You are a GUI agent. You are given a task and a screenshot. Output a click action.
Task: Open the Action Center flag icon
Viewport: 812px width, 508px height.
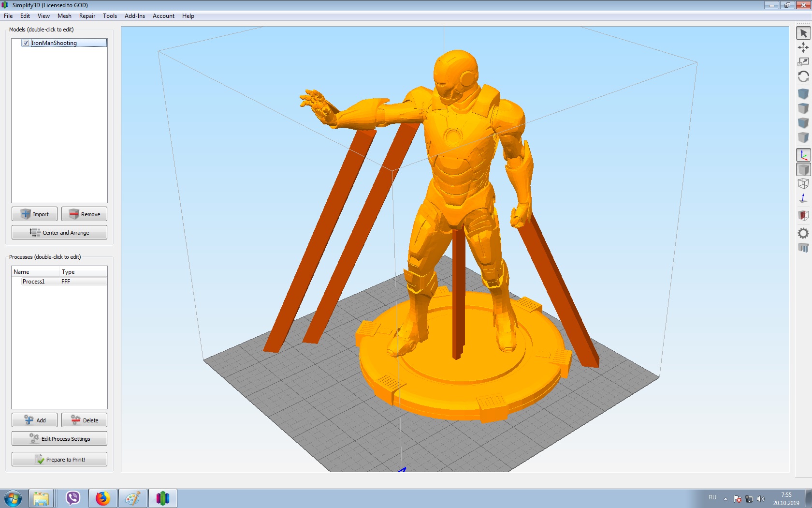point(738,499)
